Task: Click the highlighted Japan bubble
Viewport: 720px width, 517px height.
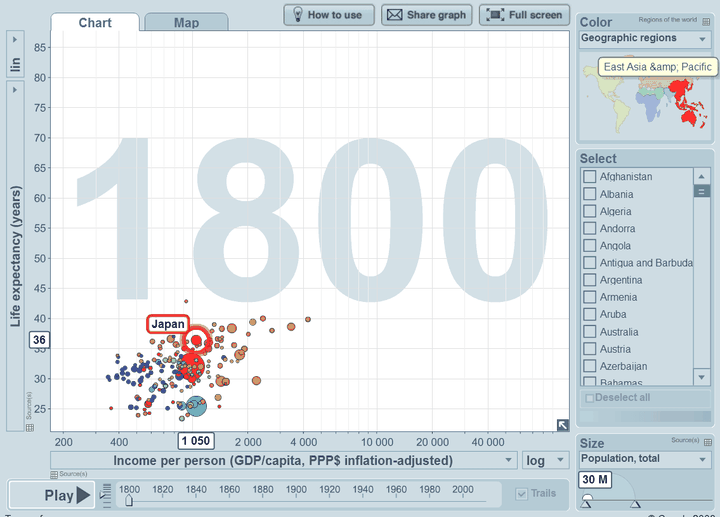Action: point(197,340)
